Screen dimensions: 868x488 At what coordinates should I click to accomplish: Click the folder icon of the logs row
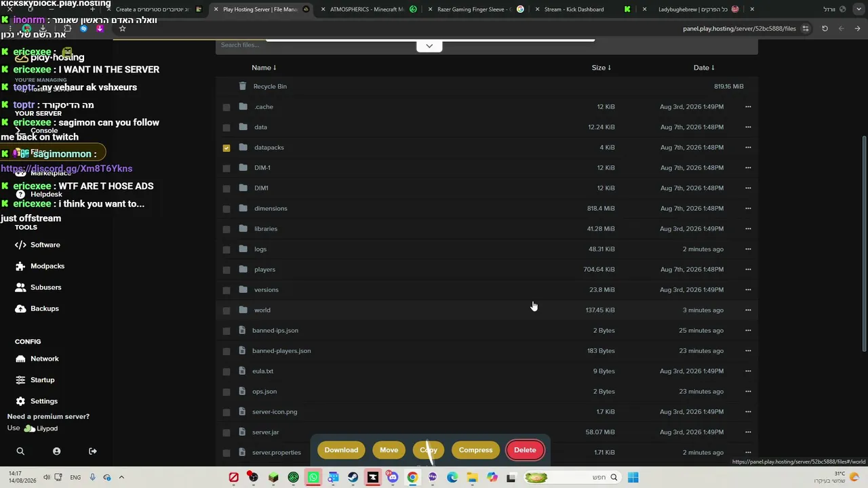(x=243, y=249)
